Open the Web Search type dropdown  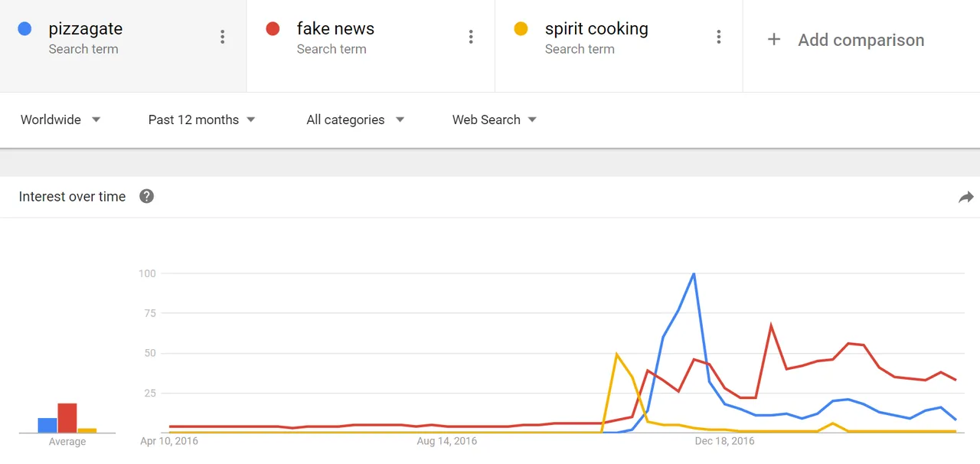pos(495,119)
